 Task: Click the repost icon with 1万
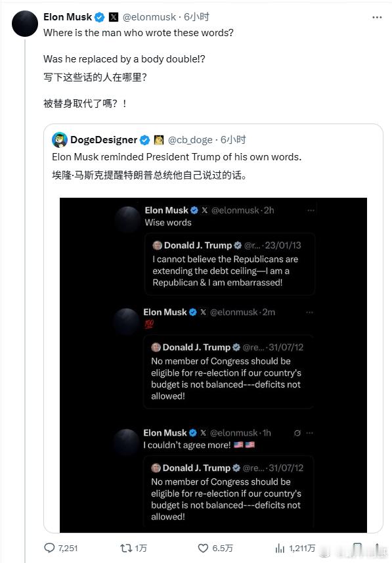click(125, 548)
